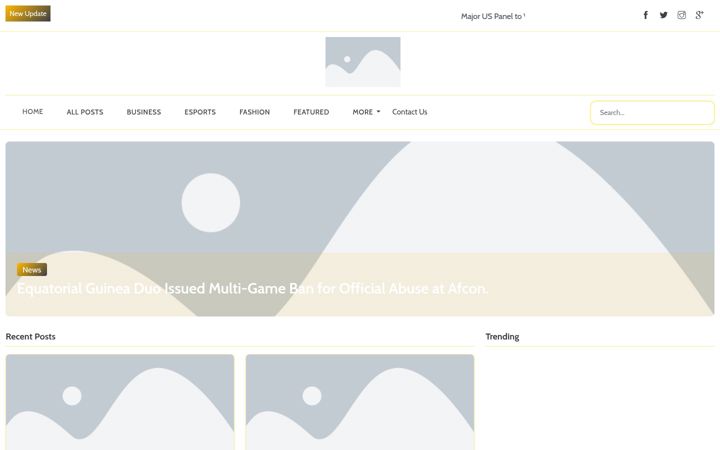
Task: Open the Google Plus social icon
Action: click(x=699, y=15)
